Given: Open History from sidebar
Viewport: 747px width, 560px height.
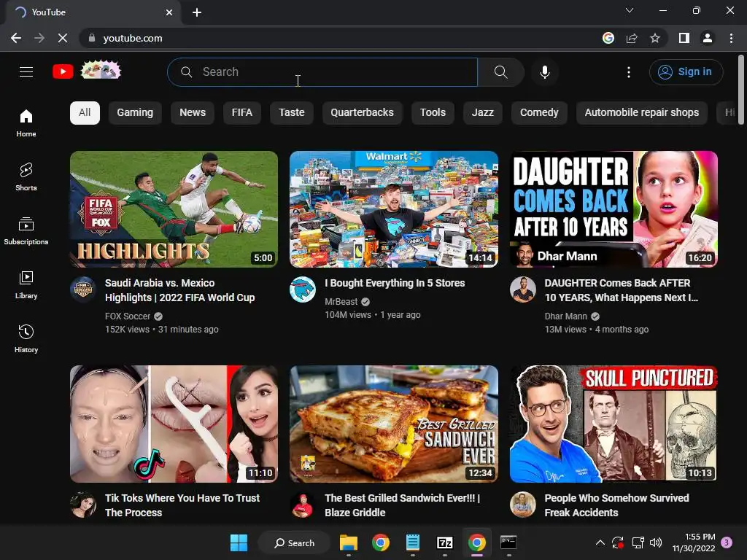Looking at the screenshot, I should [x=26, y=338].
